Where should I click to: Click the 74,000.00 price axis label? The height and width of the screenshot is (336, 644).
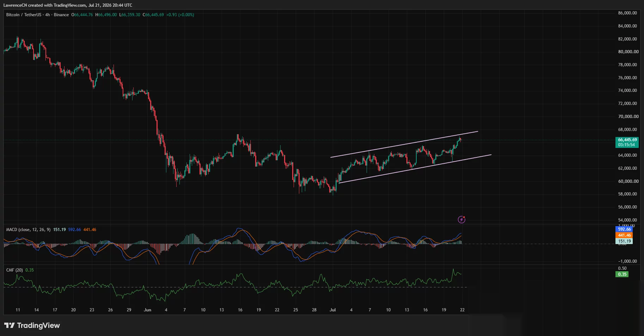[x=627, y=91]
